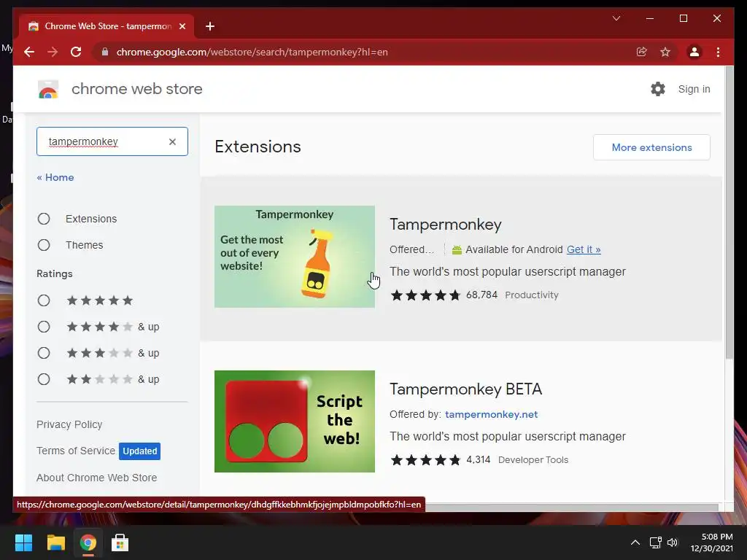Close the Chrome Web Store tab
Image resolution: width=747 pixels, height=560 pixels.
pos(182,26)
